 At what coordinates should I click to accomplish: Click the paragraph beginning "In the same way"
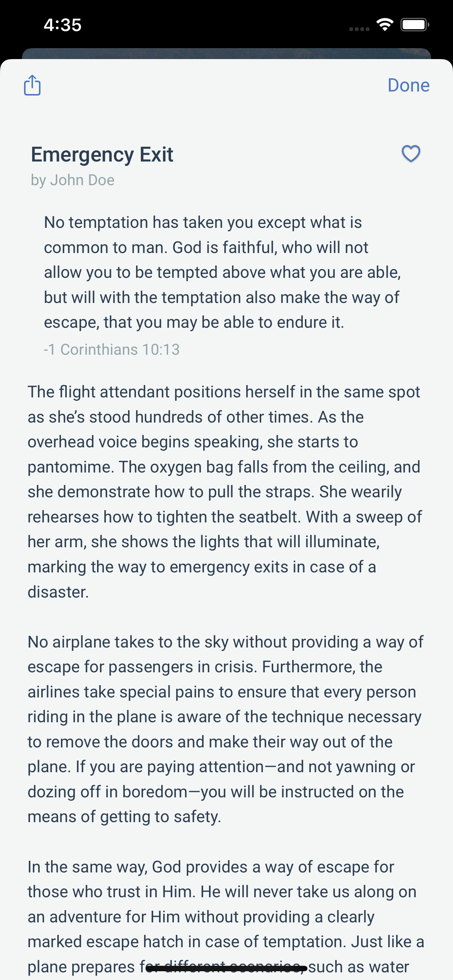(x=225, y=916)
